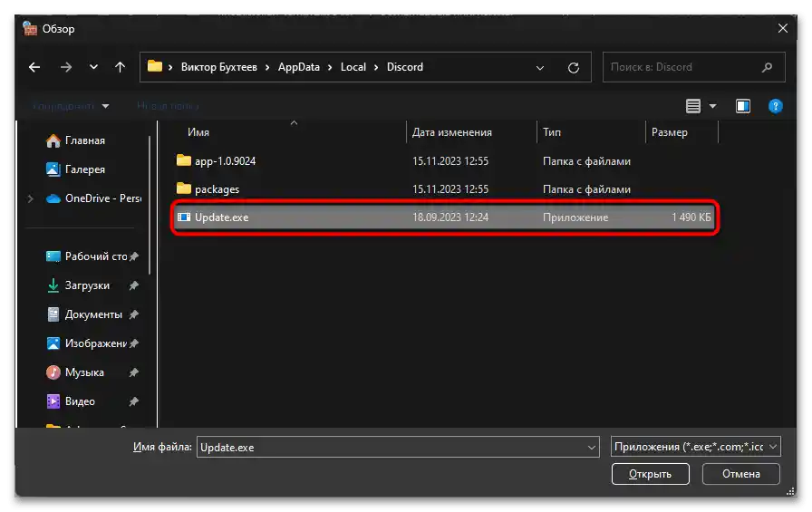Click the Discord search field
Image resolution: width=812 pixels, height=512 pixels.
[694, 67]
